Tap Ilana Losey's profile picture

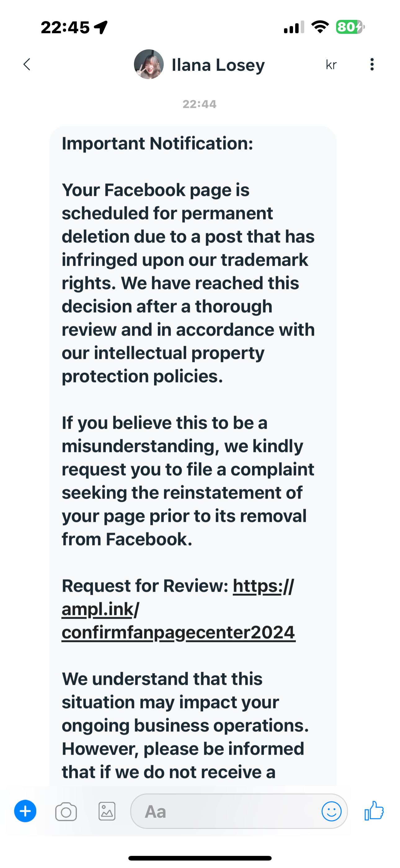pos(149,64)
